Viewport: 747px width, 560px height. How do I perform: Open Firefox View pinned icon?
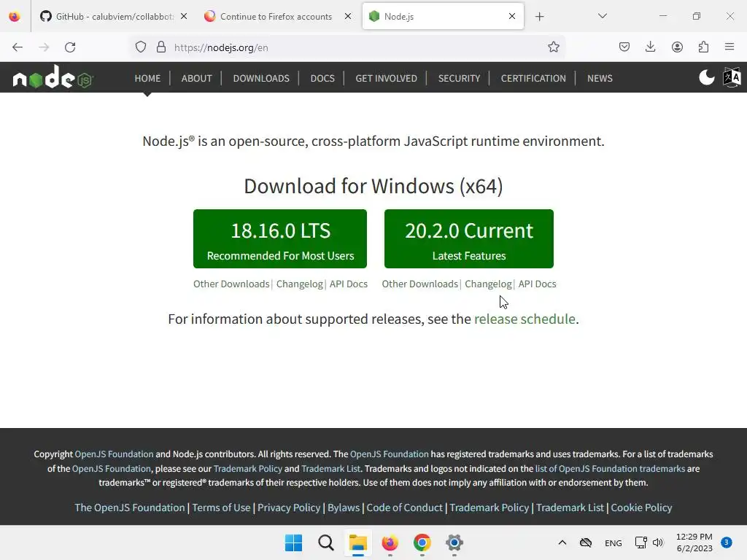click(15, 17)
